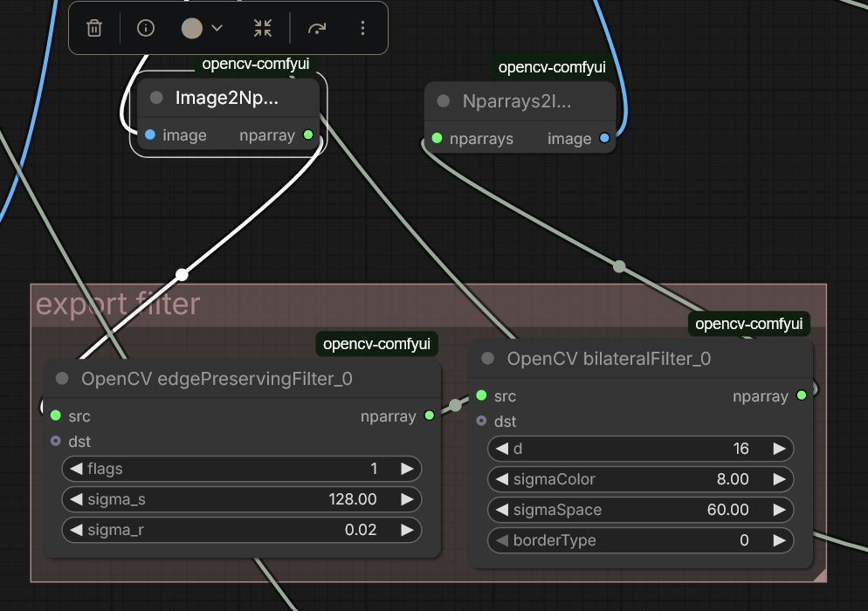
Task: Click OpenCV edgePreservingFilter_0 title bar
Action: 242,379
